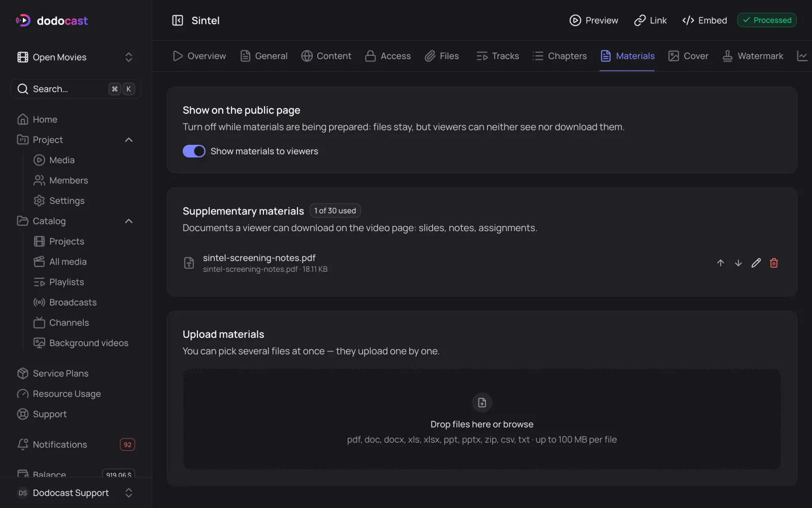Click the drop files upload area
Screen dimensions: 812x508
pos(482,419)
